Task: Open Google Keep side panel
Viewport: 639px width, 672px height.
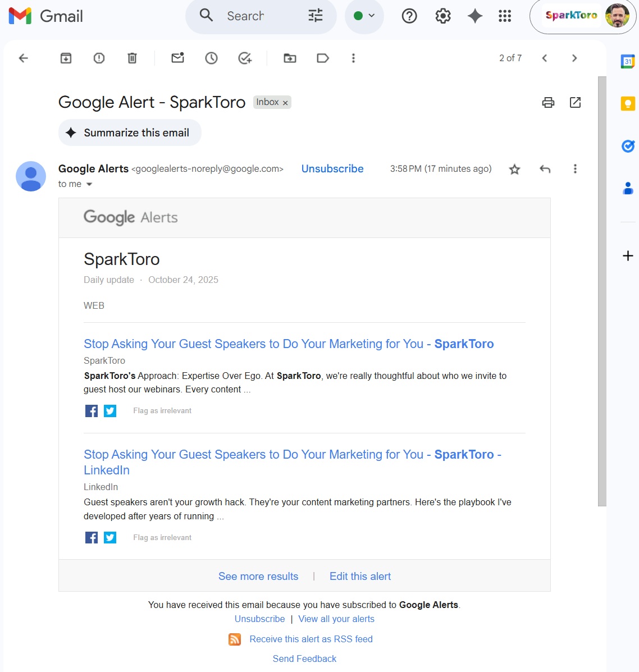Action: click(628, 103)
